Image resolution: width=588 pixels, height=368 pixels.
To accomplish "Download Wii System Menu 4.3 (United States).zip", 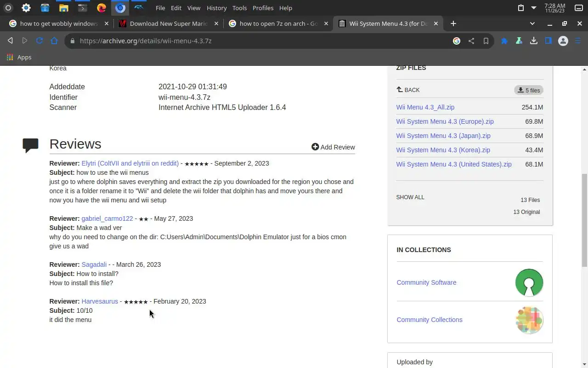I will 454,164.
